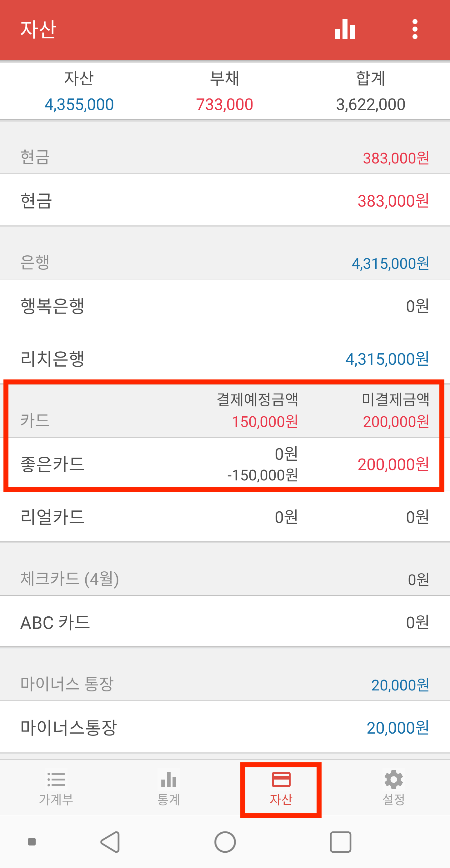This screenshot has height=868, width=450.
Task: Tap the 은행 group header
Action: [225, 263]
